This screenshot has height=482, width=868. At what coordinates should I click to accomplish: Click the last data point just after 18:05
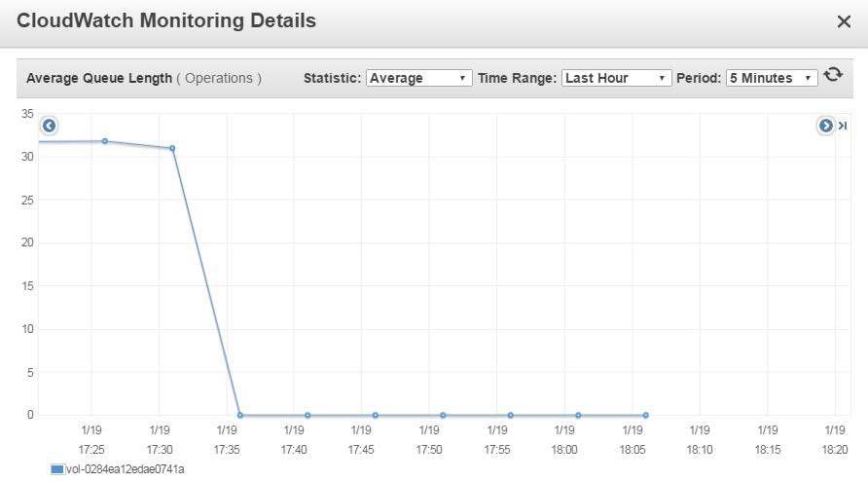click(645, 415)
